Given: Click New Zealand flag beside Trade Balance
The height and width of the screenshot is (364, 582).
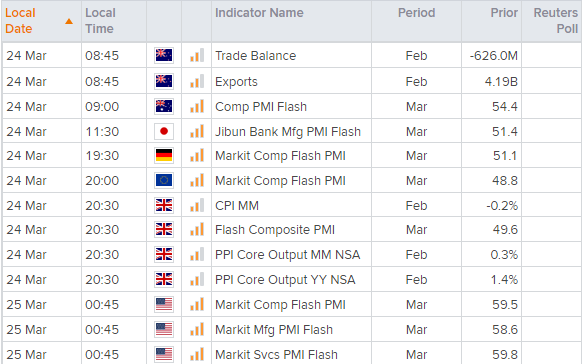Looking at the screenshot, I should point(164,55).
